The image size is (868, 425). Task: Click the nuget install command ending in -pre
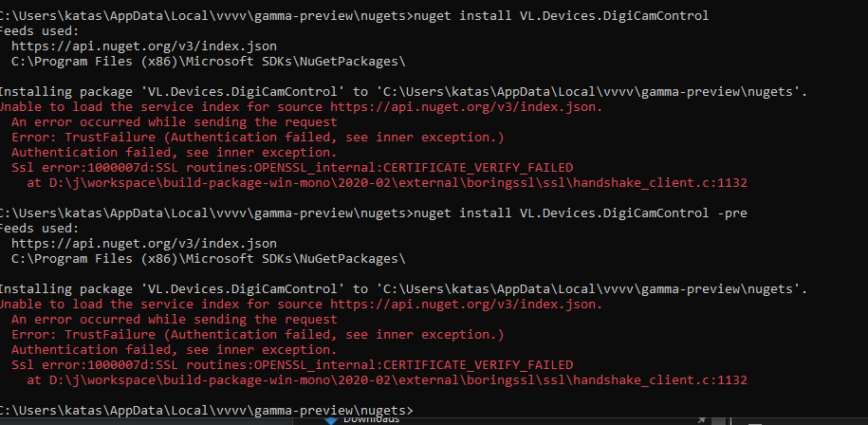tap(581, 213)
